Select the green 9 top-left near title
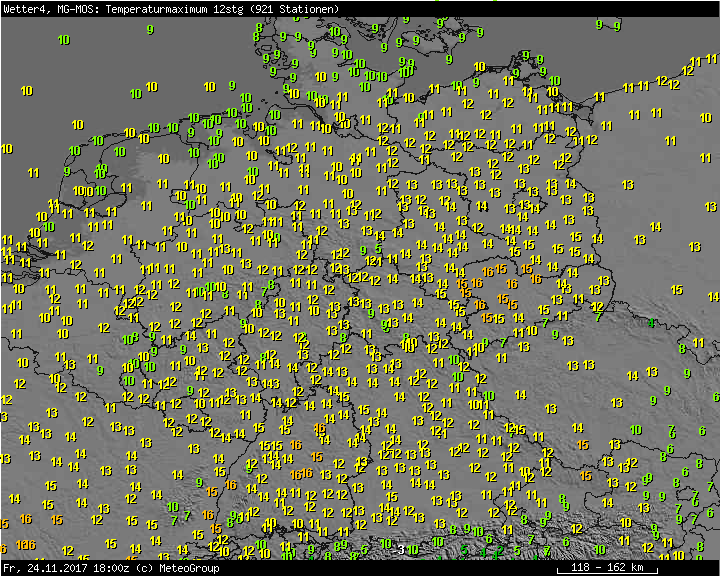 [x=150, y=30]
